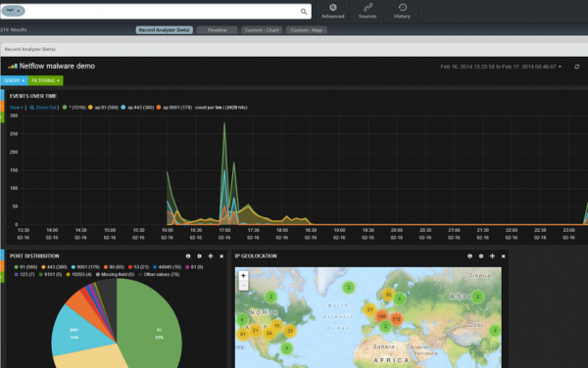This screenshot has width=588, height=368.
Task: Click the 219 Results count text
Action: point(14,29)
